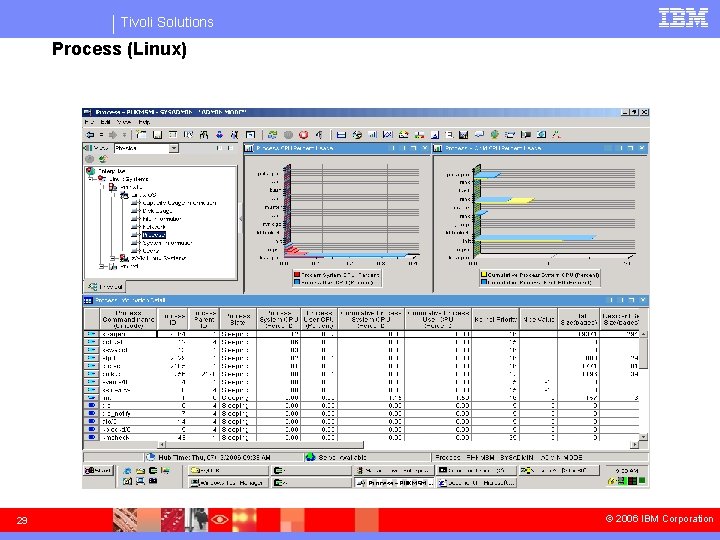
Task: Click the Windows Start button
Action: pos(98,470)
